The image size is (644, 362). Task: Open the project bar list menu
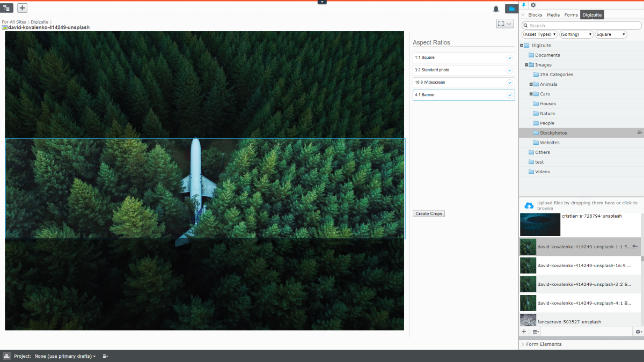pos(105,356)
